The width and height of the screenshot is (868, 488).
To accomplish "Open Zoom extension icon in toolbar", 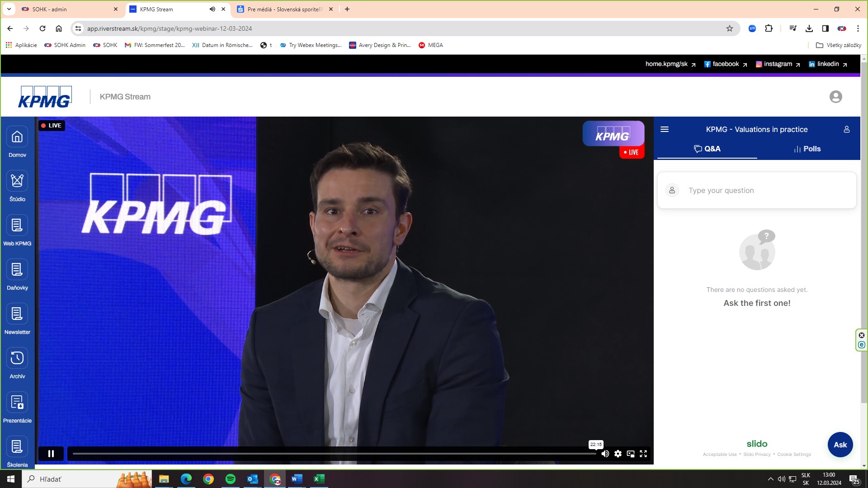I will tap(752, 28).
